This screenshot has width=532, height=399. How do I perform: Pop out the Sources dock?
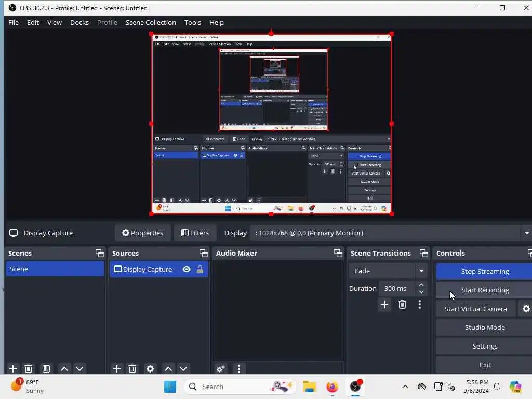[x=203, y=253]
